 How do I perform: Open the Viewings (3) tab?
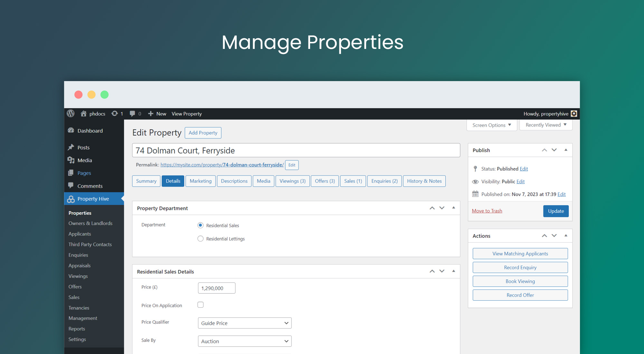(292, 181)
